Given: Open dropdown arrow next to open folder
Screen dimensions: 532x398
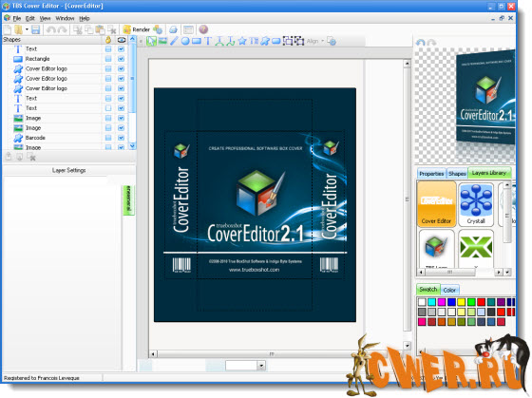Looking at the screenshot, I should pyautogui.click(x=27, y=29).
